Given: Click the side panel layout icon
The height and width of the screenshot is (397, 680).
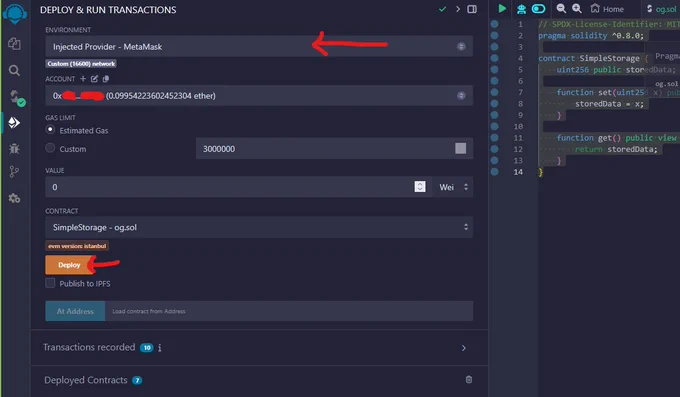Looking at the screenshot, I should pos(472,9).
